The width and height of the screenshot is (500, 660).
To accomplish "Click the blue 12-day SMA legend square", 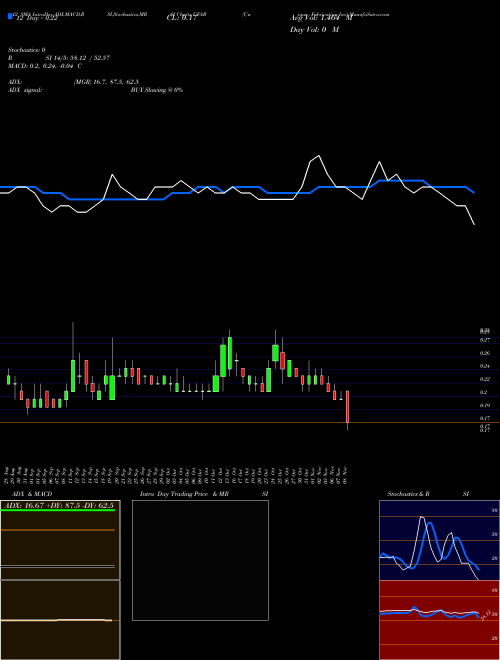I will point(10,16).
